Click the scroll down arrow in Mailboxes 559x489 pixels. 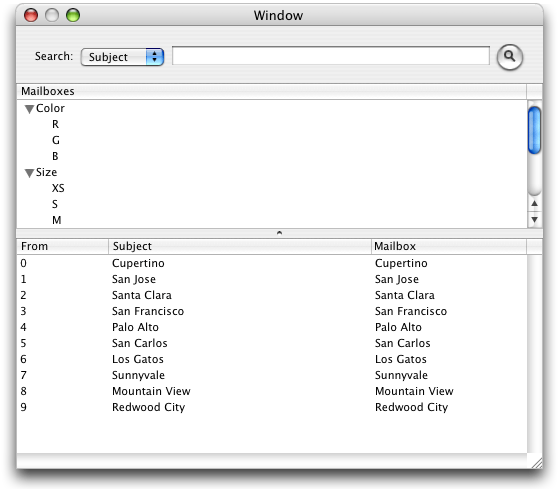tap(534, 220)
